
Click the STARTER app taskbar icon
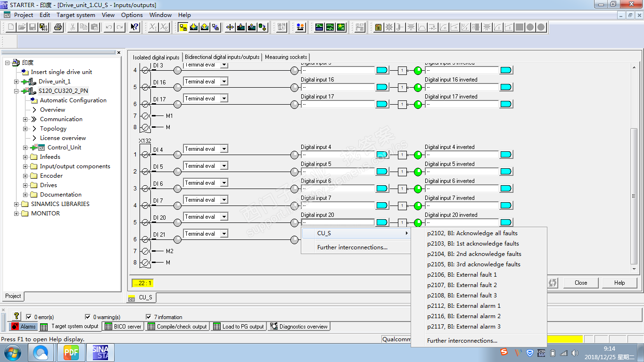pyautogui.click(x=100, y=353)
